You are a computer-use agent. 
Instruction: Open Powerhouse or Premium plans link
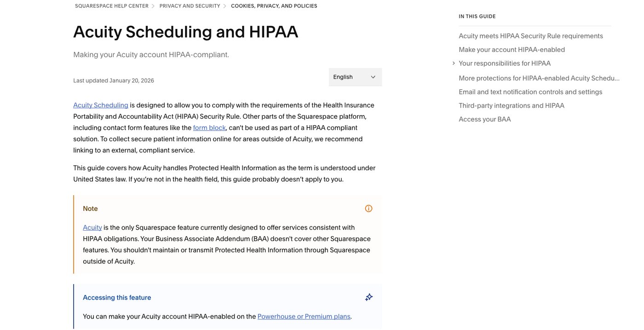[x=304, y=316]
